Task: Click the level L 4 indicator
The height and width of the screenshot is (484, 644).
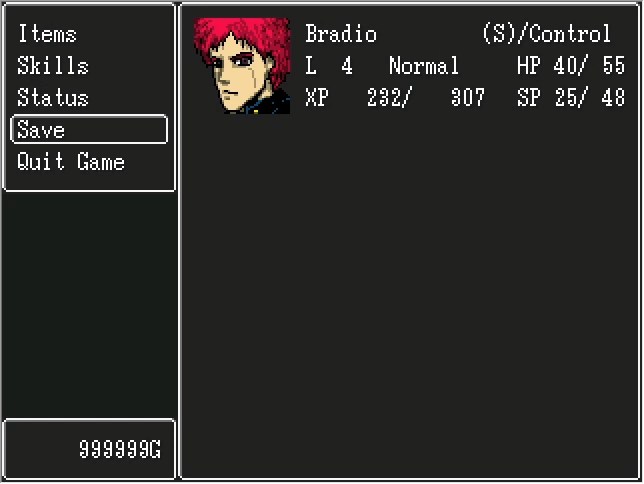Action: click(329, 65)
